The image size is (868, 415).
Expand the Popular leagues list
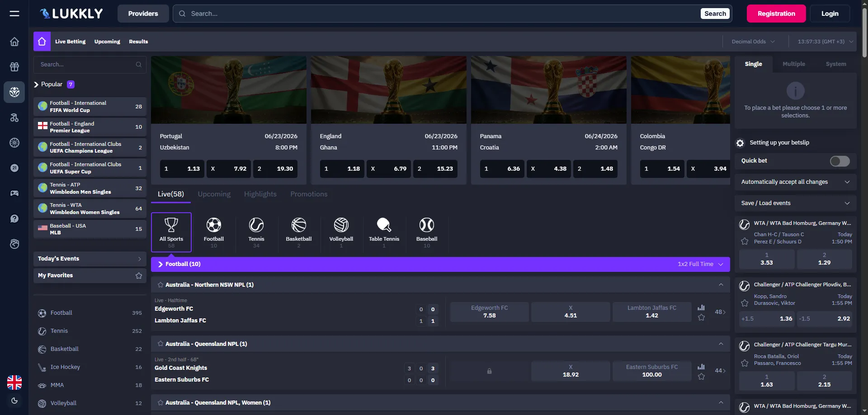(54, 84)
